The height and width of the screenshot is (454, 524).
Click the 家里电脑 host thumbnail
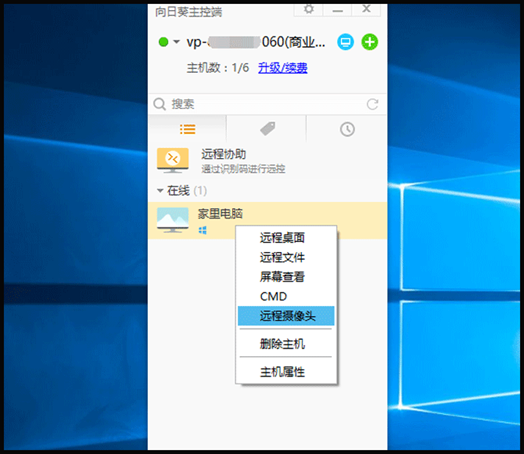tap(173, 220)
